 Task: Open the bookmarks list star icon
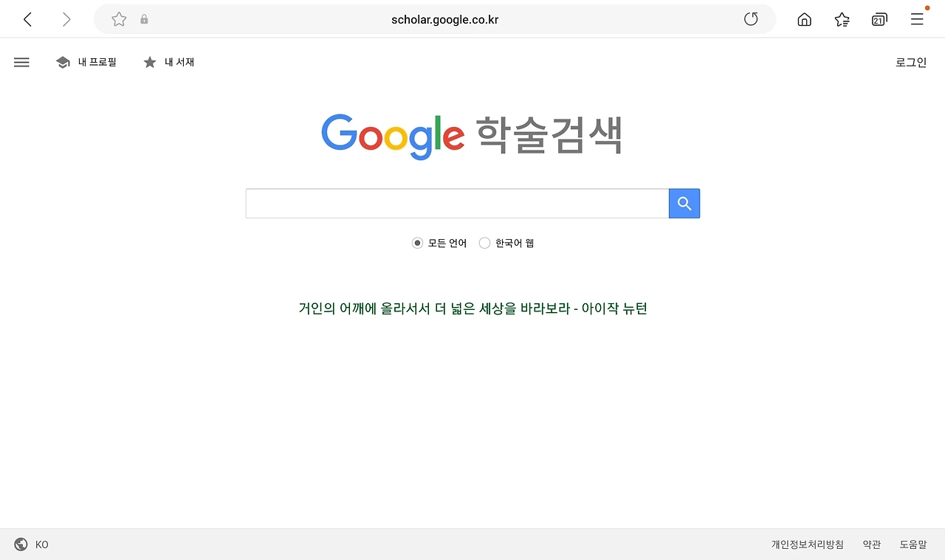click(x=842, y=20)
